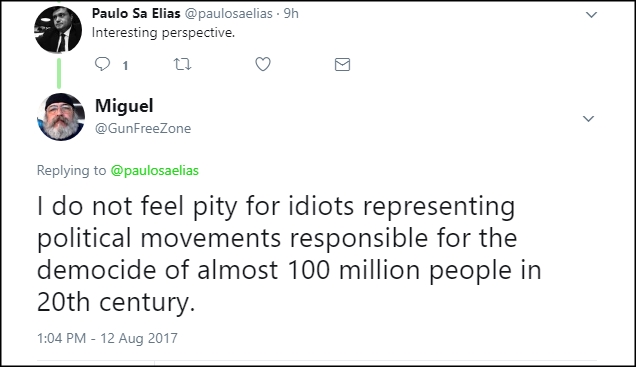This screenshot has height=367, width=636.
Task: Open the Paulo Sa Elias display name
Action: pos(136,13)
